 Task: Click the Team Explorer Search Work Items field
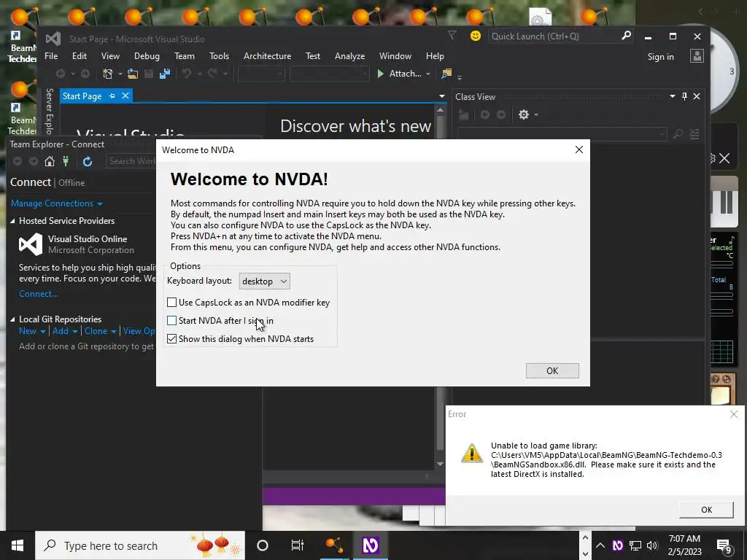point(131,161)
